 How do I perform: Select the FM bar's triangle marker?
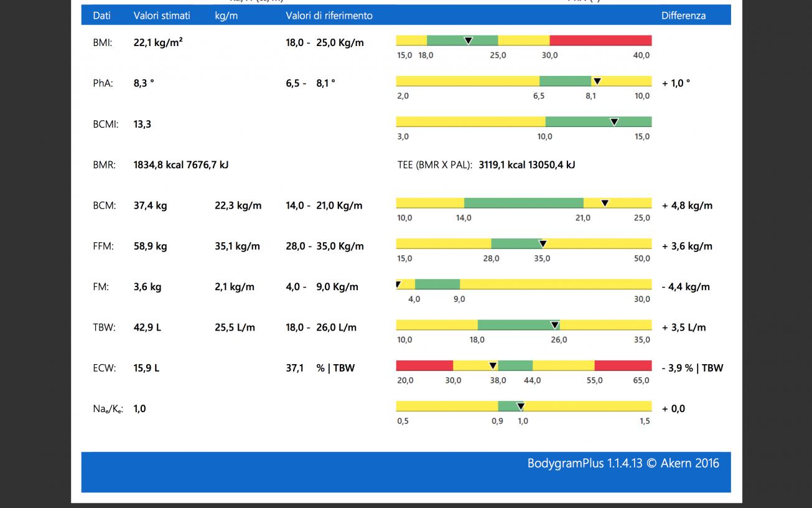pyautogui.click(x=398, y=284)
